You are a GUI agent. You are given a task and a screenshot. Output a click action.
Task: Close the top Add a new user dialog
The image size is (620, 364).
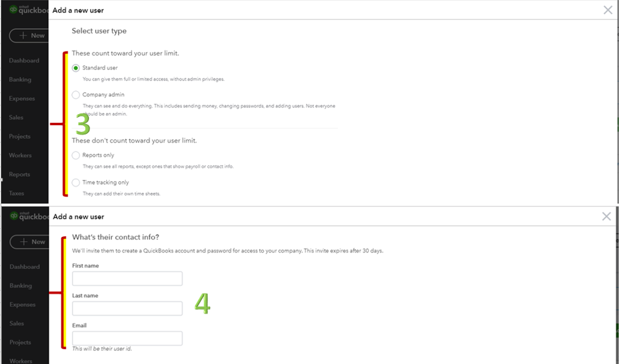608,10
